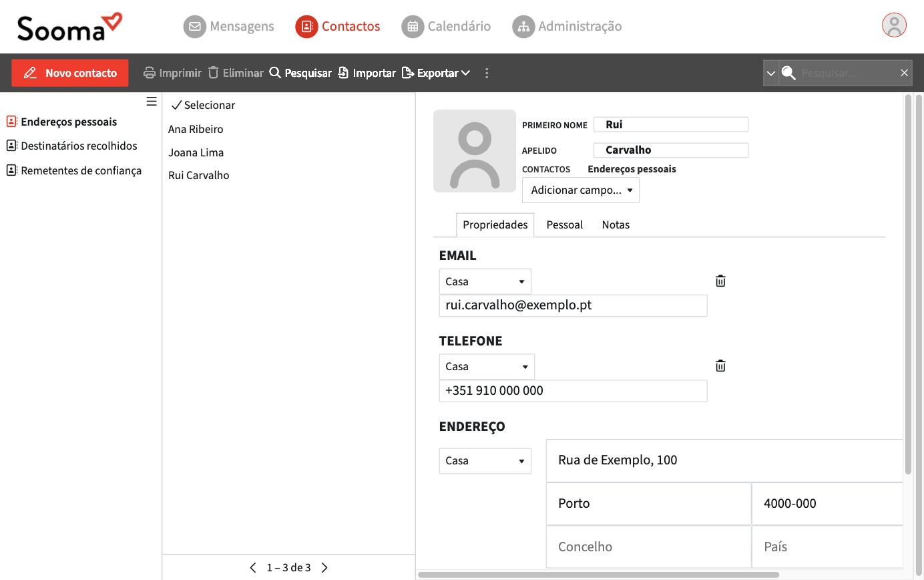Clear the search box with X icon

(904, 73)
